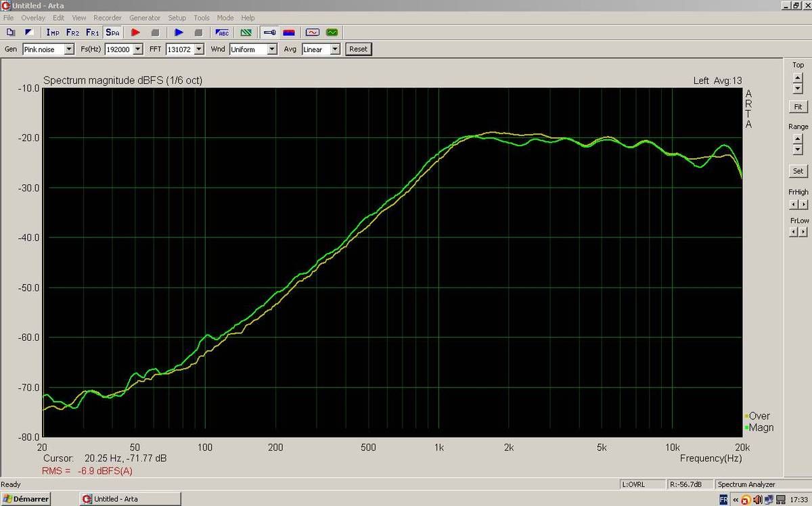Open the Recorder menu
Screen dimensions: 812x506
(108, 18)
